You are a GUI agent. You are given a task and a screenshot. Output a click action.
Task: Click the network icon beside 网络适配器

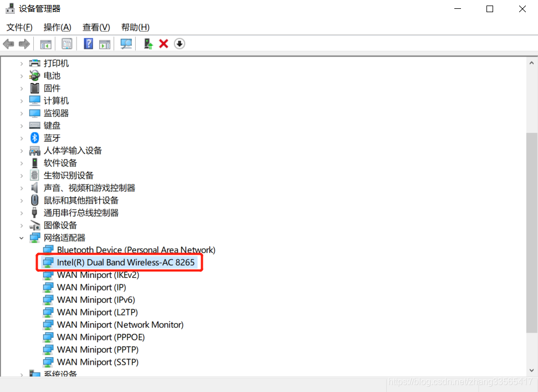point(35,238)
